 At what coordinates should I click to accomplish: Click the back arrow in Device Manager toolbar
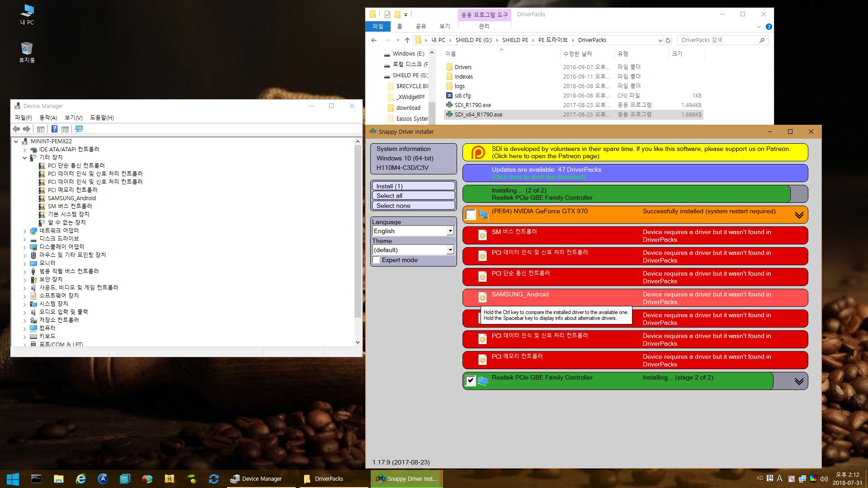pyautogui.click(x=16, y=129)
